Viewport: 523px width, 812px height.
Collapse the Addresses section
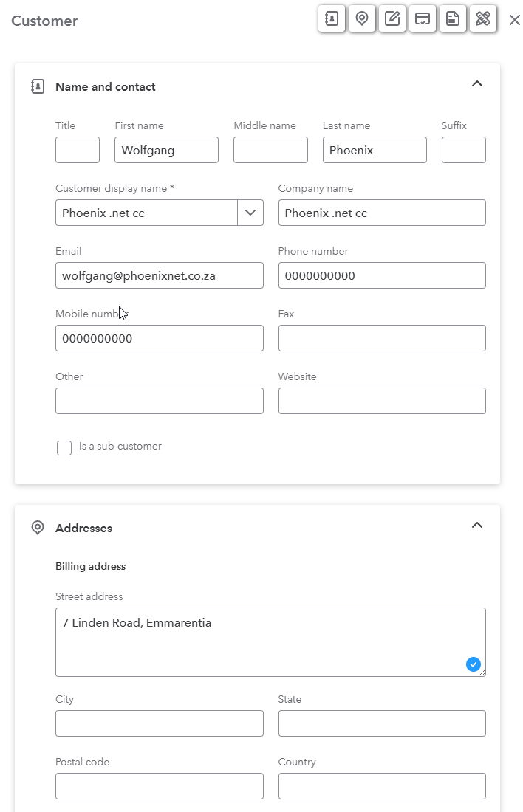coord(477,525)
